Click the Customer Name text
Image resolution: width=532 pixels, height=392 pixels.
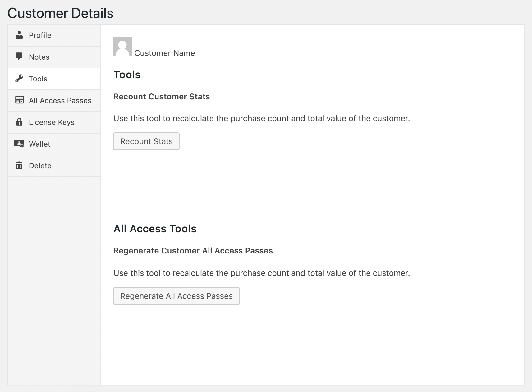[164, 53]
